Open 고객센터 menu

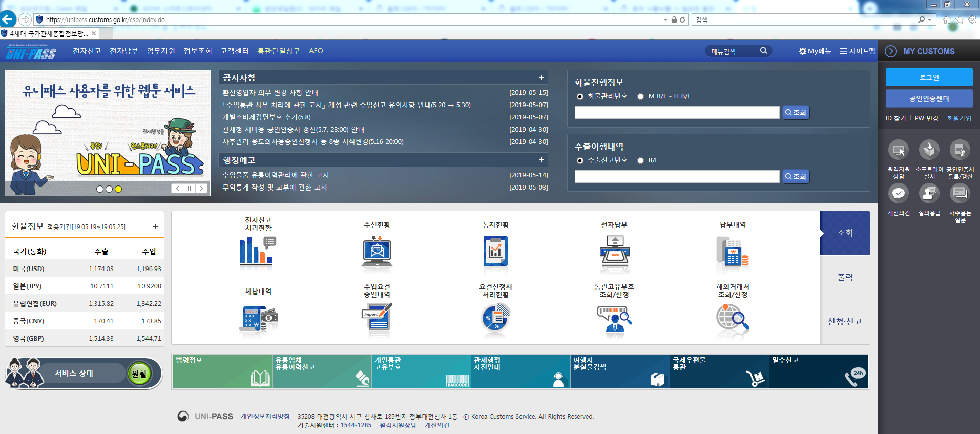click(x=235, y=51)
